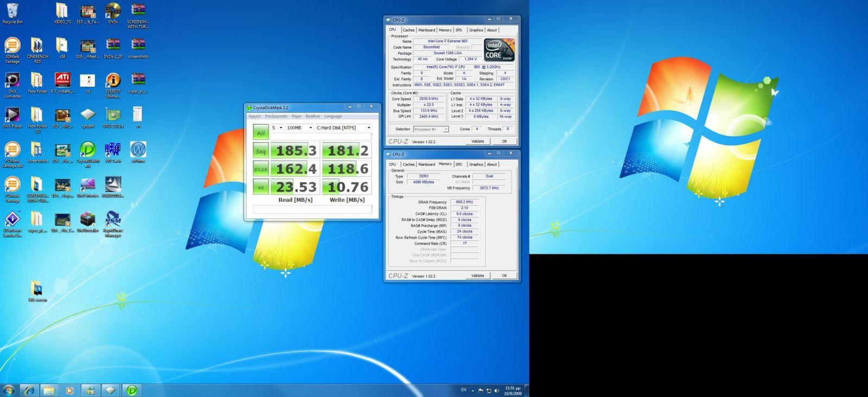Open the Επεξεργασία menu in CrystalDiskMark

[276, 116]
